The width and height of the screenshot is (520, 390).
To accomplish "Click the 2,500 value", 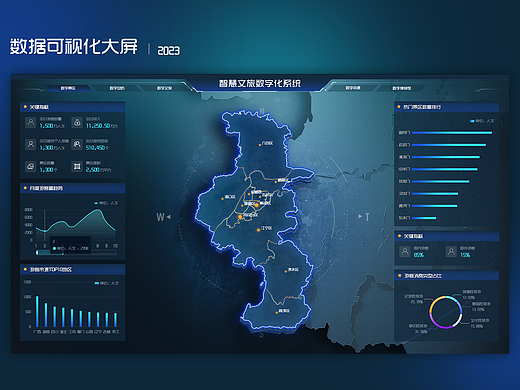I will 93,169.
